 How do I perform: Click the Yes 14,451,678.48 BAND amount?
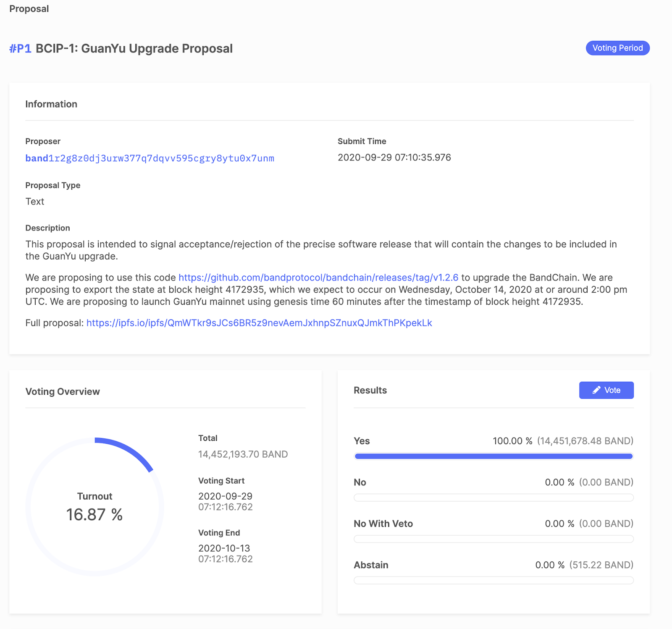coord(585,441)
